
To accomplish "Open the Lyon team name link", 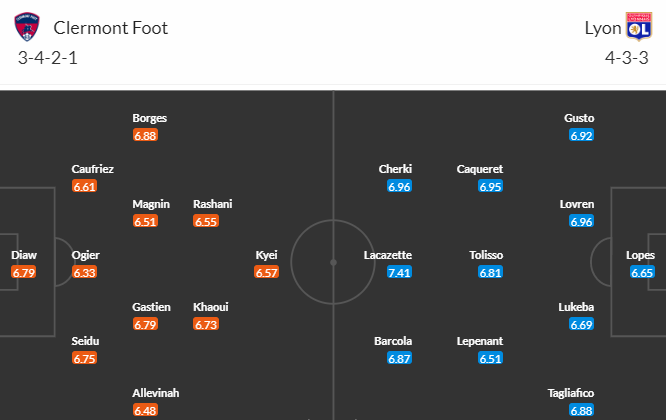I will (x=603, y=28).
